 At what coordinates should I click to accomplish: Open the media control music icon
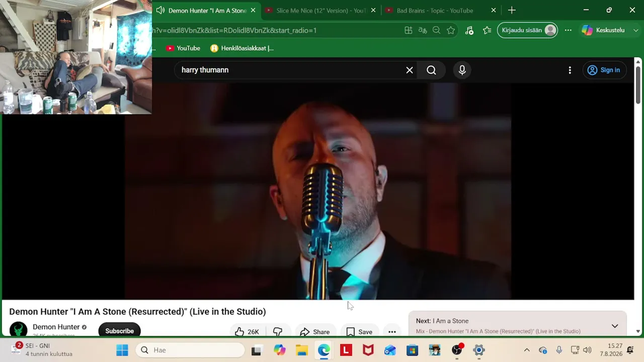(x=469, y=30)
